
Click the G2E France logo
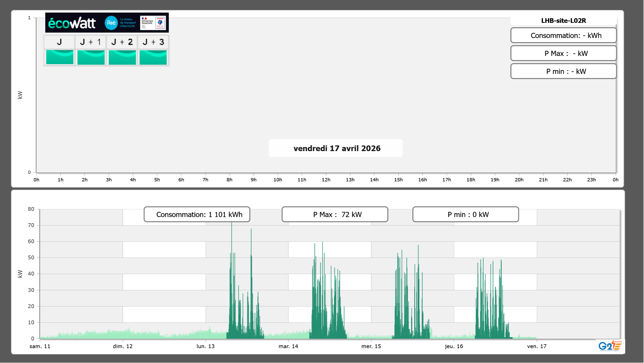tap(610, 346)
